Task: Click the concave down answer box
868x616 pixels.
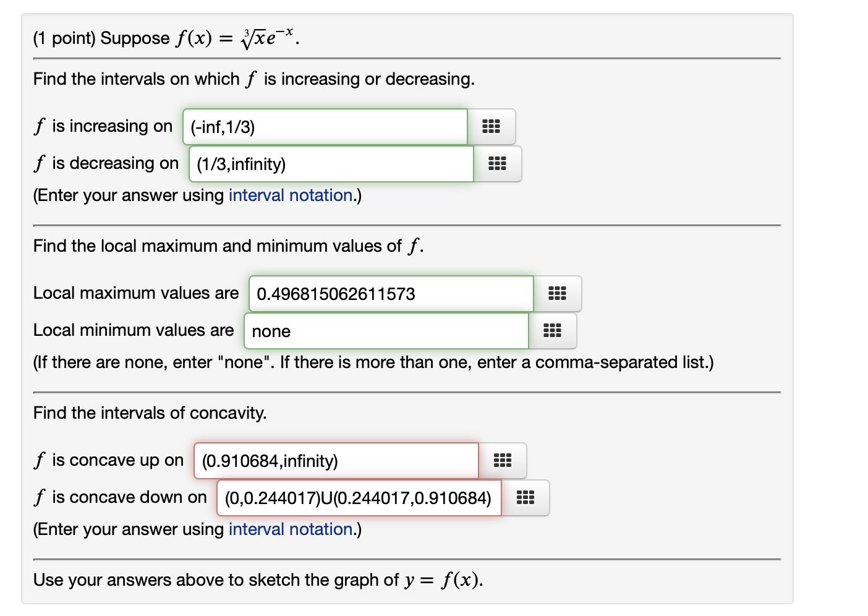Action: [x=358, y=497]
